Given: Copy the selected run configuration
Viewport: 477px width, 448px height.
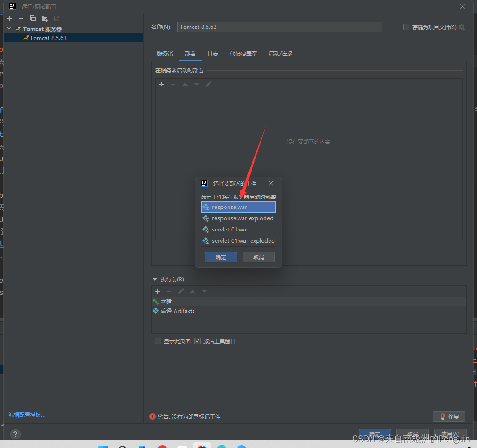Looking at the screenshot, I should pyautogui.click(x=33, y=18).
